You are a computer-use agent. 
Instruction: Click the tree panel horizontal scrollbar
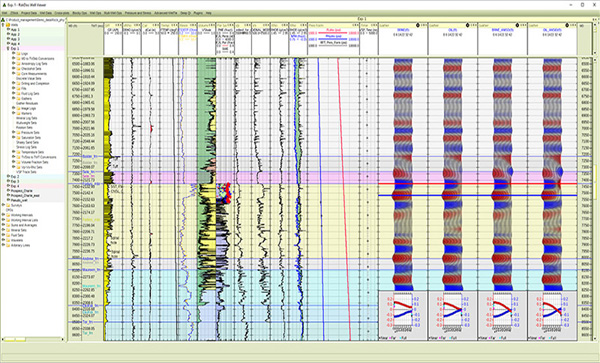33,339
